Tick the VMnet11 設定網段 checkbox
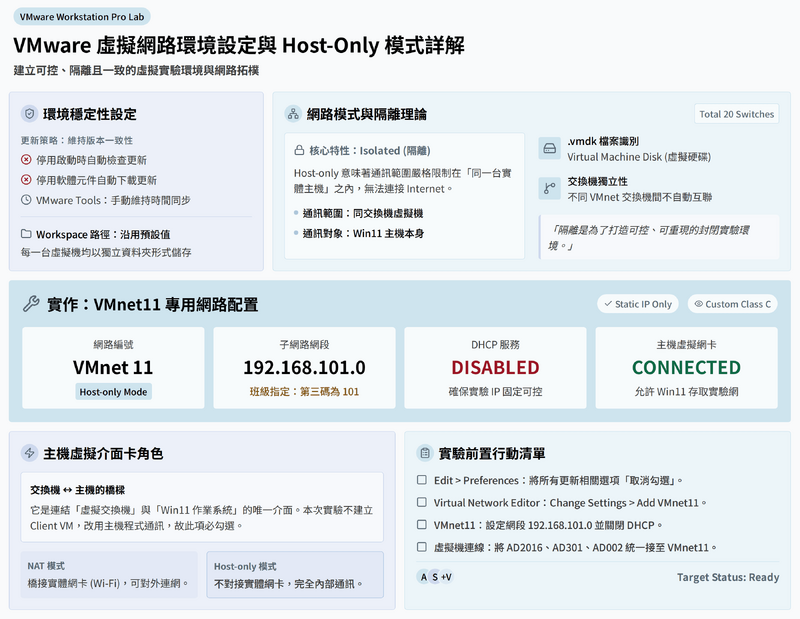This screenshot has height=619, width=800. coord(422,525)
